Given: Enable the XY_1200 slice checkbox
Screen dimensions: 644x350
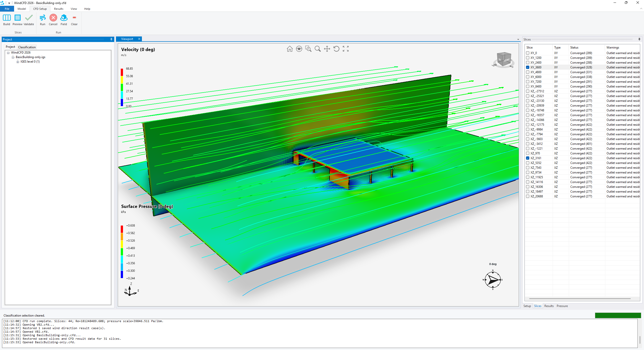Looking at the screenshot, I should click(x=528, y=58).
